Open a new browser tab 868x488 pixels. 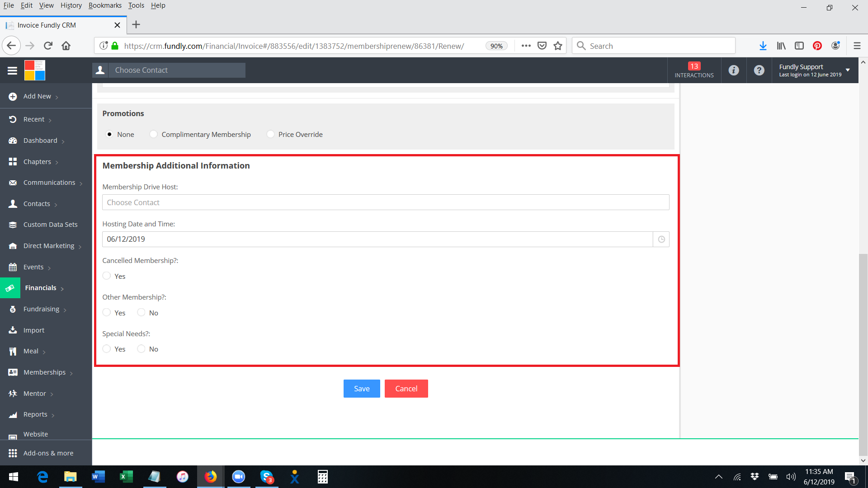tap(136, 25)
